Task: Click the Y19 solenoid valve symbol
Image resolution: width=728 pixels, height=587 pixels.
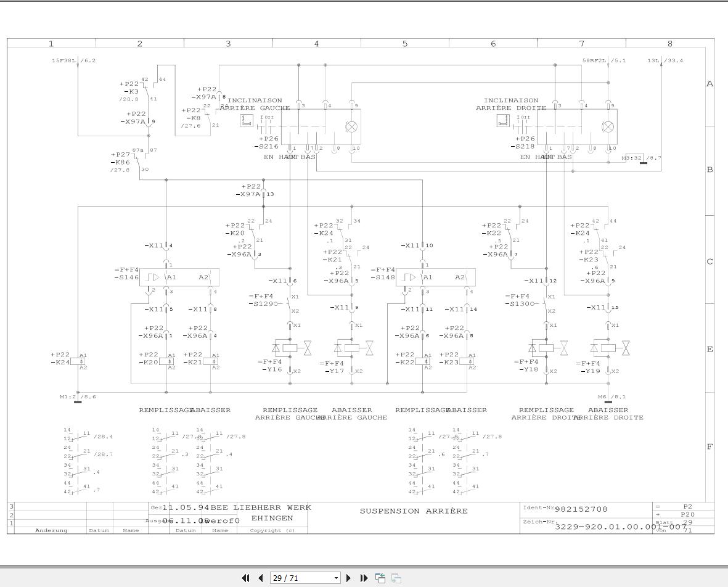Action: click(610, 348)
